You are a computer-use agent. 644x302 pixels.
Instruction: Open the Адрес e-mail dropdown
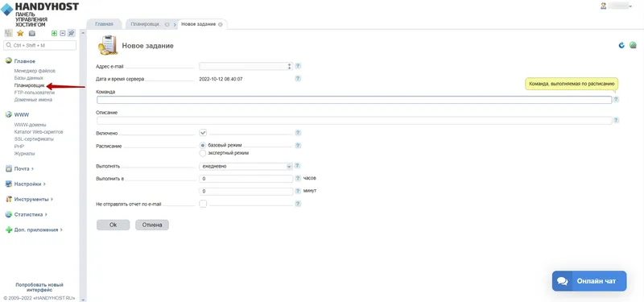246,66
